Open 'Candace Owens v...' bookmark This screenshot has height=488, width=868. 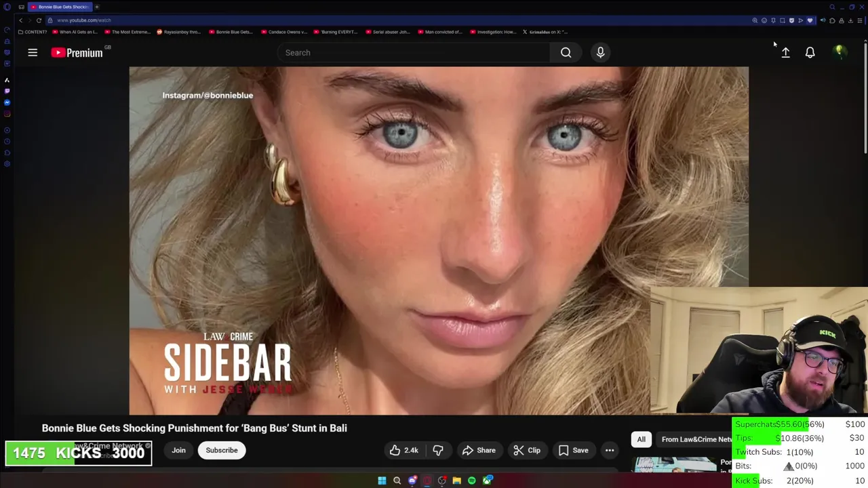(x=283, y=32)
